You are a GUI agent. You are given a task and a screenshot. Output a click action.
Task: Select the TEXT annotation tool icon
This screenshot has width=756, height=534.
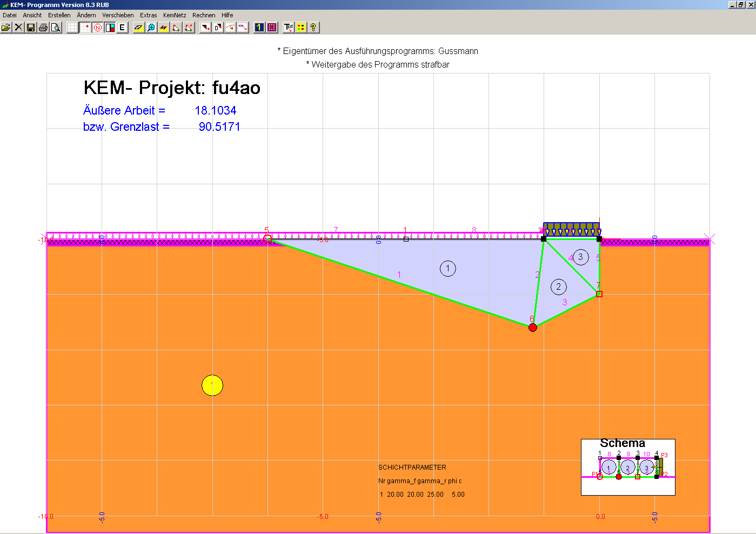(x=289, y=27)
